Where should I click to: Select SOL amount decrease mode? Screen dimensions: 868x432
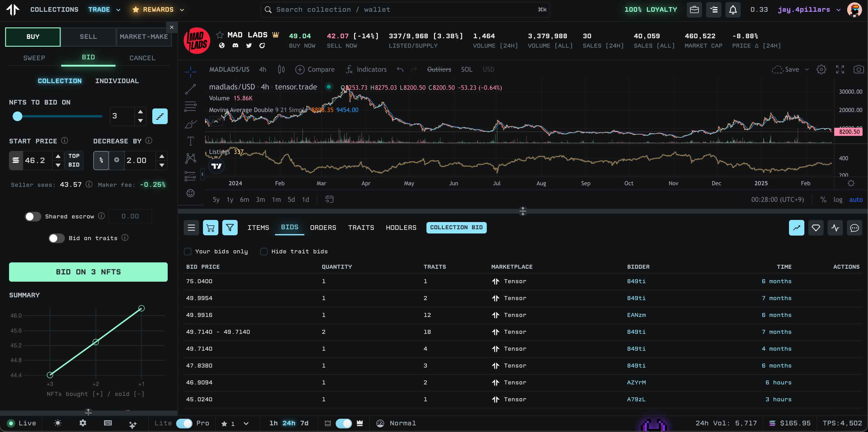[x=117, y=161]
